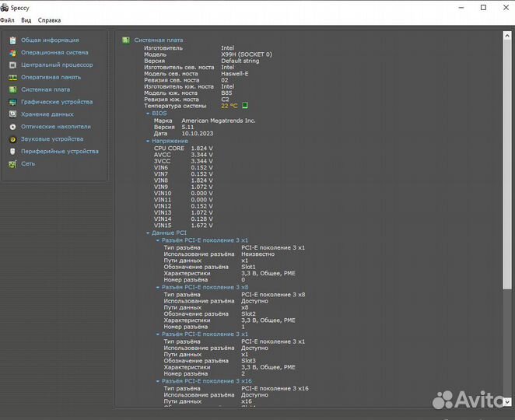
Task: Collapse the BIOS section
Action: click(148, 114)
